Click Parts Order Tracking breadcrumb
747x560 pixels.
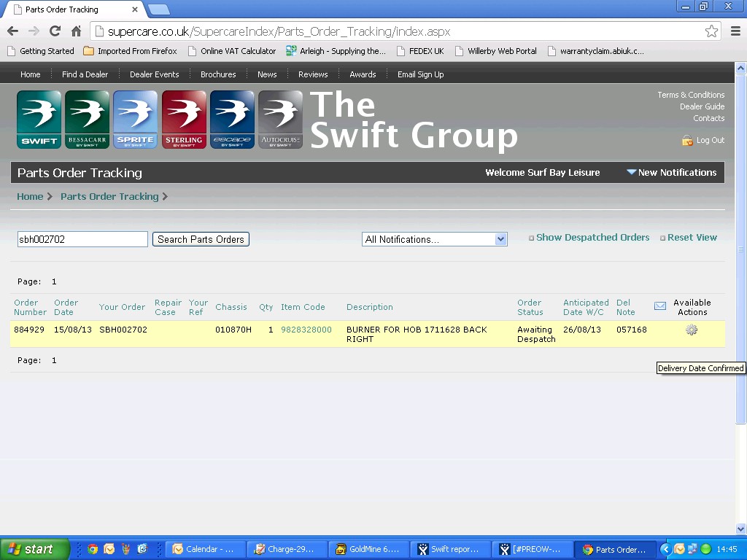(x=109, y=196)
